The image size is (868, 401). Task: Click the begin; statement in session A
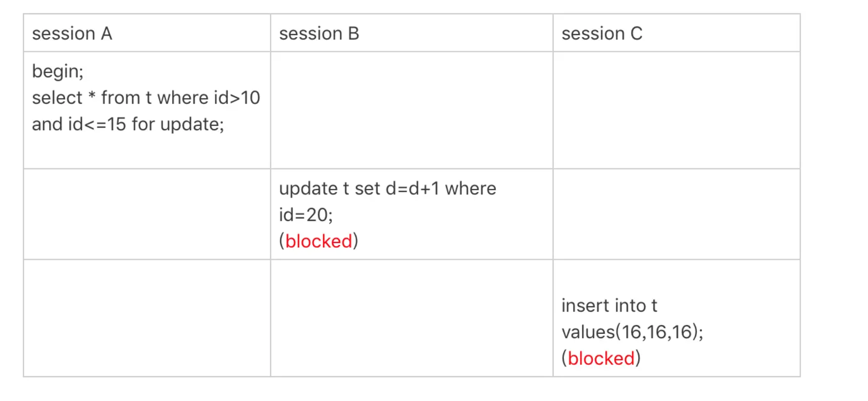coord(58,71)
